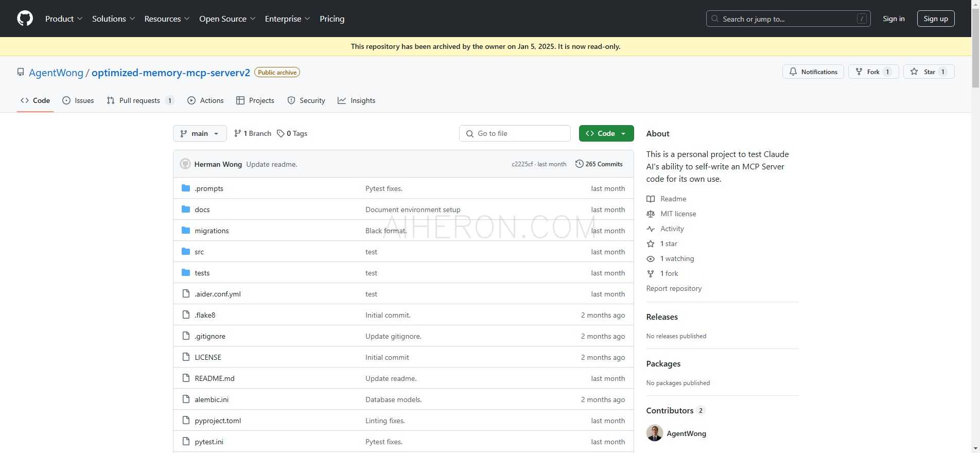Image resolution: width=980 pixels, height=453 pixels.
Task: View the 265 Commits history
Action: pyautogui.click(x=599, y=164)
